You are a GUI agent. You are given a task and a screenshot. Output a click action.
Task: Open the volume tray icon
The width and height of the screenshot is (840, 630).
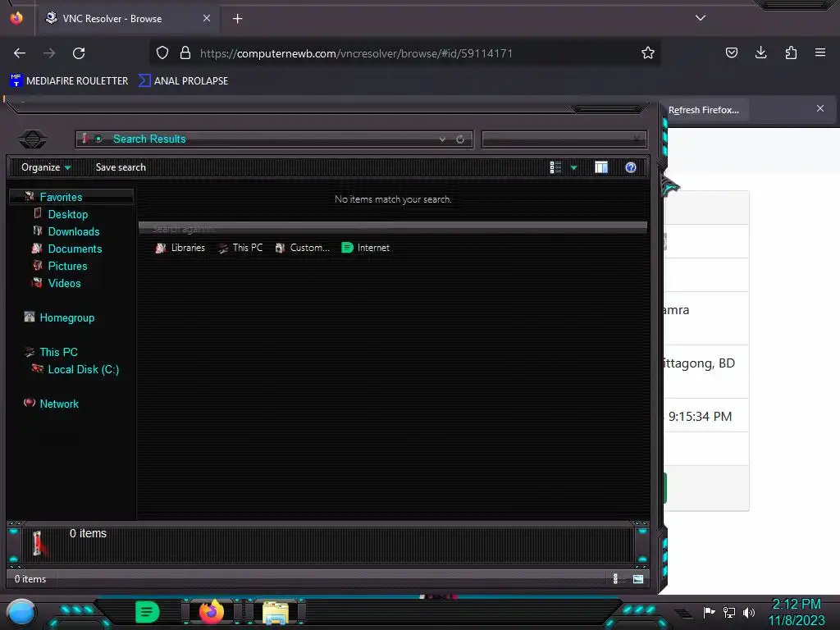click(748, 612)
